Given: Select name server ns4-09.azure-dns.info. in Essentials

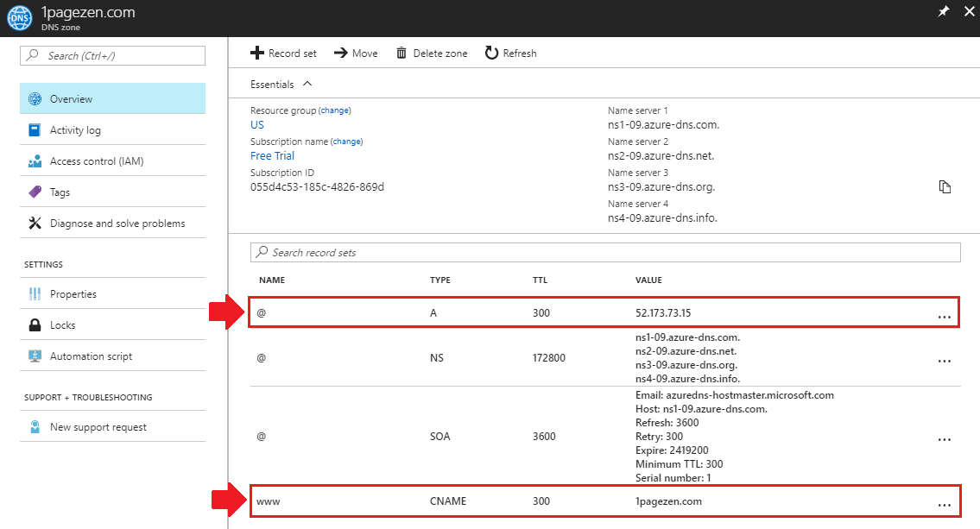Looking at the screenshot, I should [x=662, y=218].
